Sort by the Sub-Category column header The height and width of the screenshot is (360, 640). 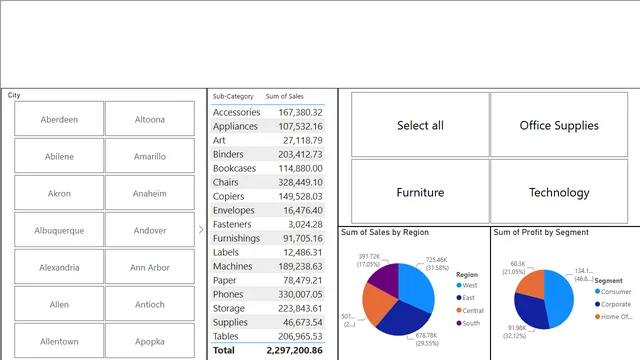pyautogui.click(x=233, y=96)
